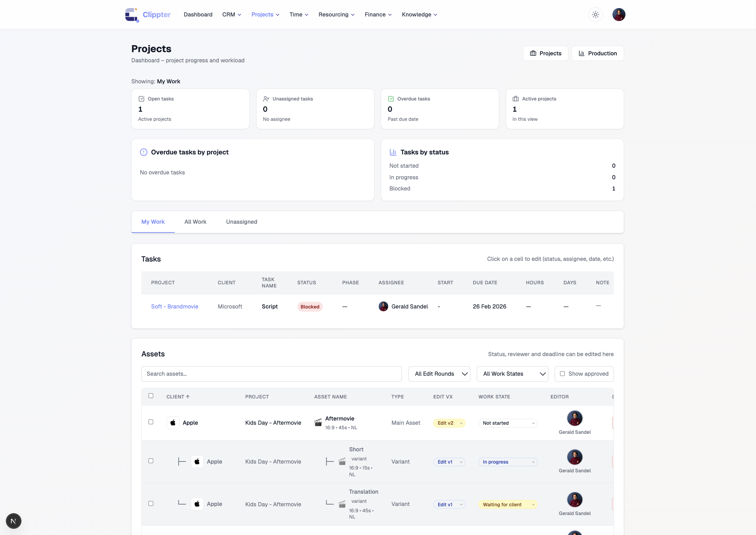The height and width of the screenshot is (535, 756).
Task: Click the Production view button
Action: click(597, 53)
